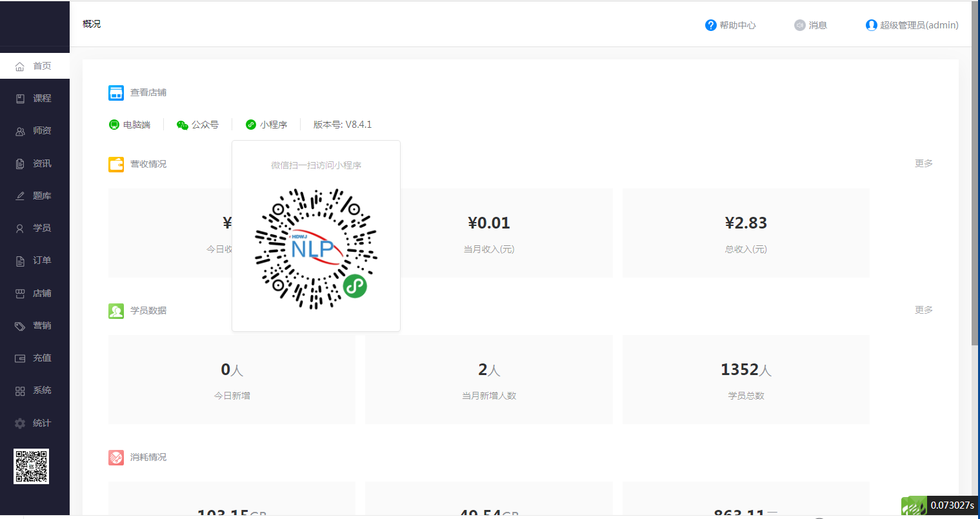Click the red 消耗情况 icon
The width and height of the screenshot is (980, 519).
point(116,458)
